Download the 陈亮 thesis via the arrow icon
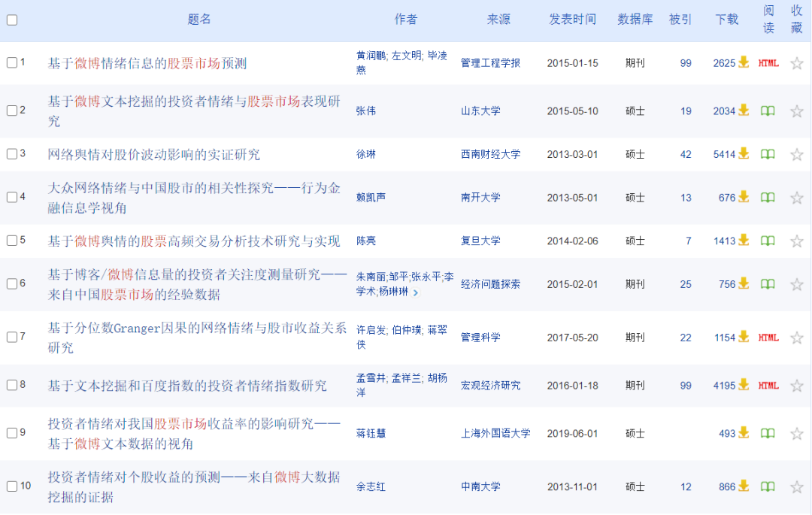 coord(744,240)
